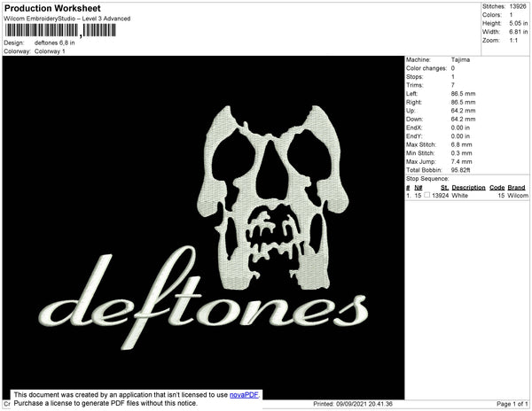Select the Wilcom brand cell

point(518,196)
